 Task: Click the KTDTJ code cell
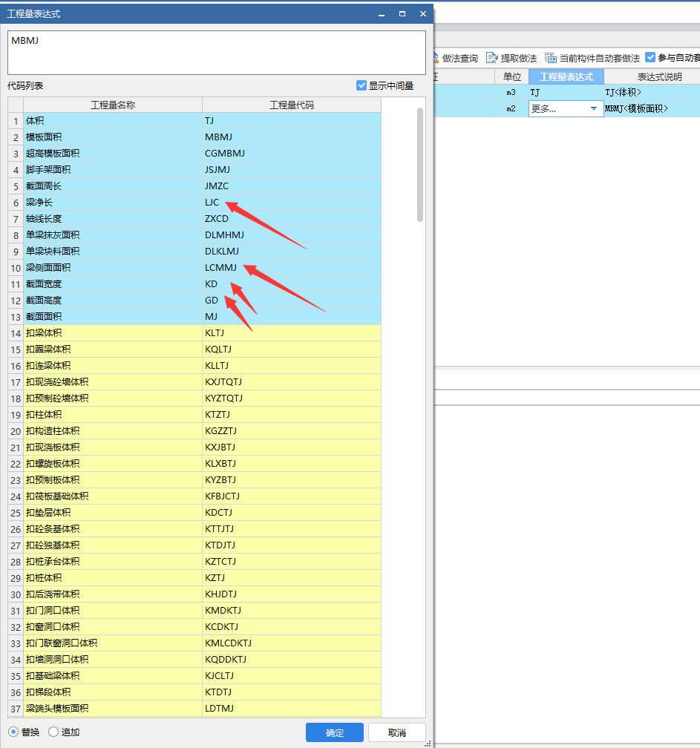(292, 692)
